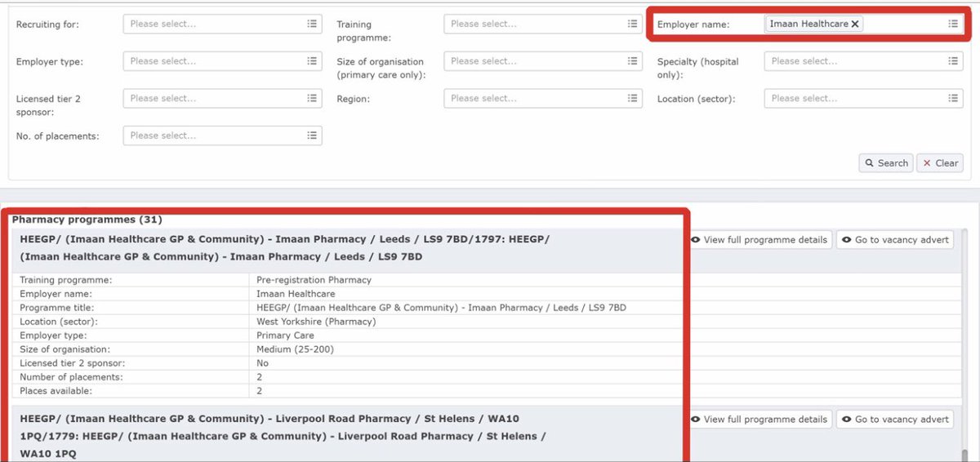This screenshot has width=980, height=462.
Task: Open list icon in Specialty field
Action: pyautogui.click(x=953, y=61)
